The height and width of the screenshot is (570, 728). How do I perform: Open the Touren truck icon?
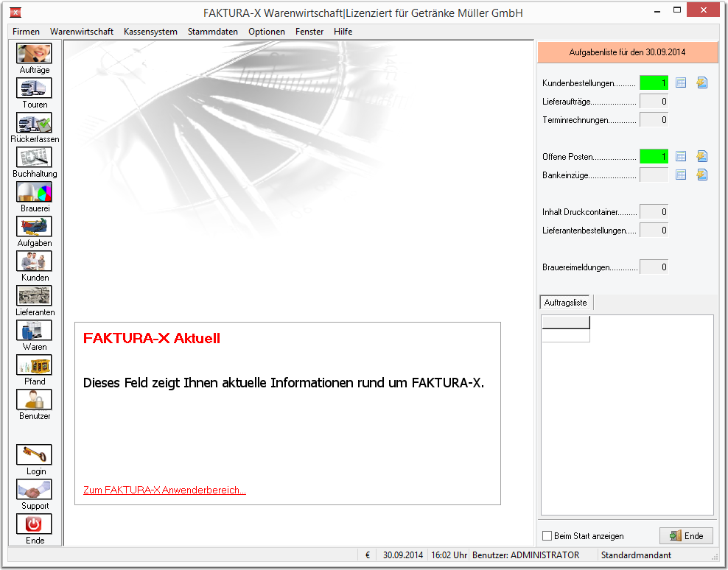click(34, 88)
